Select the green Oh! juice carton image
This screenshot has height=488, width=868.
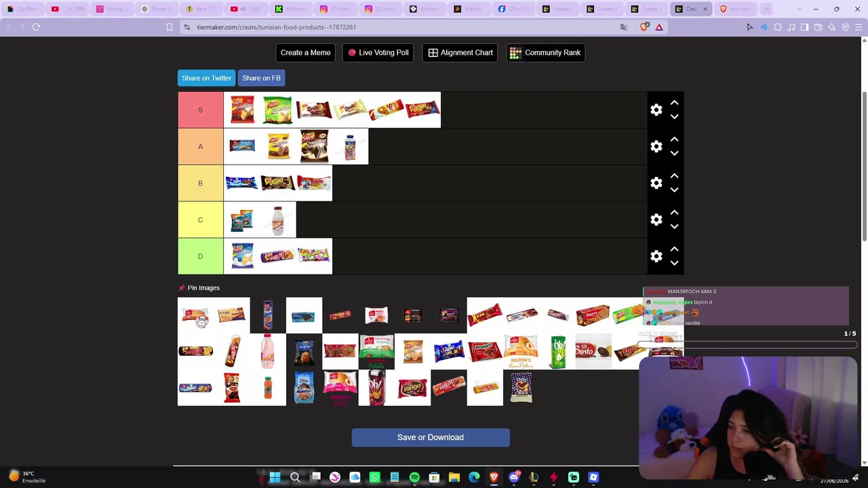(557, 351)
